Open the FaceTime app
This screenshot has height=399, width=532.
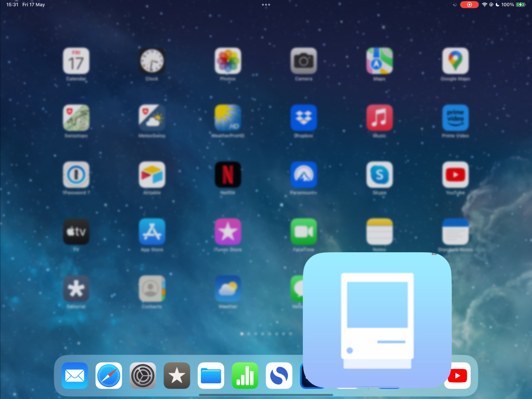tap(304, 232)
